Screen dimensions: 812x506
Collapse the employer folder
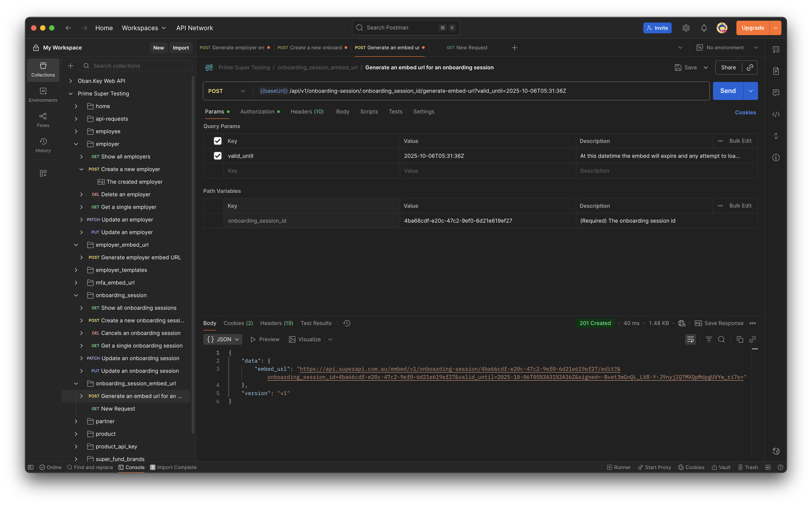pos(76,144)
